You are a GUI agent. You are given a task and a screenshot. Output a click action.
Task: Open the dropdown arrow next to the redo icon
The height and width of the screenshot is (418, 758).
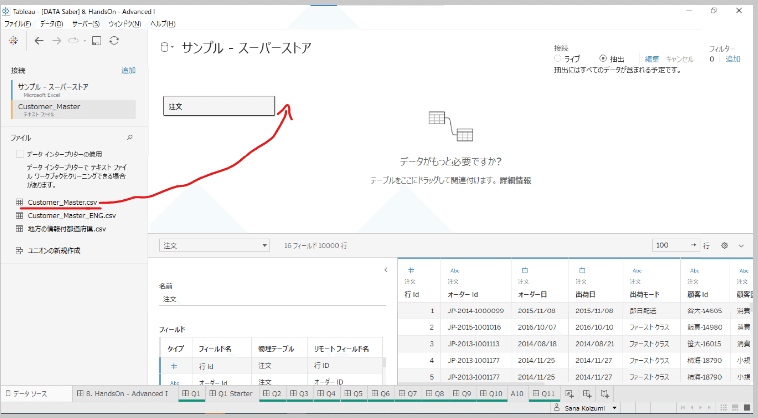tap(85, 41)
